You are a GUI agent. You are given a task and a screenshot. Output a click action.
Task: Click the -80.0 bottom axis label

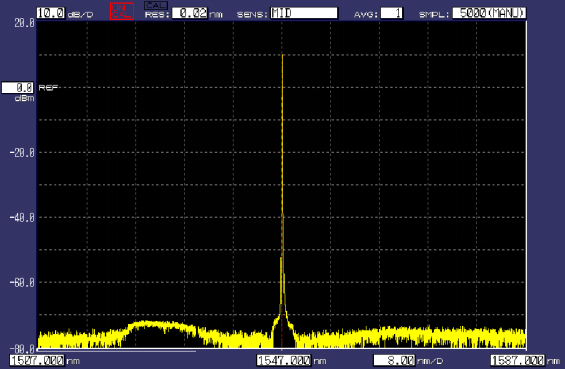(22, 348)
